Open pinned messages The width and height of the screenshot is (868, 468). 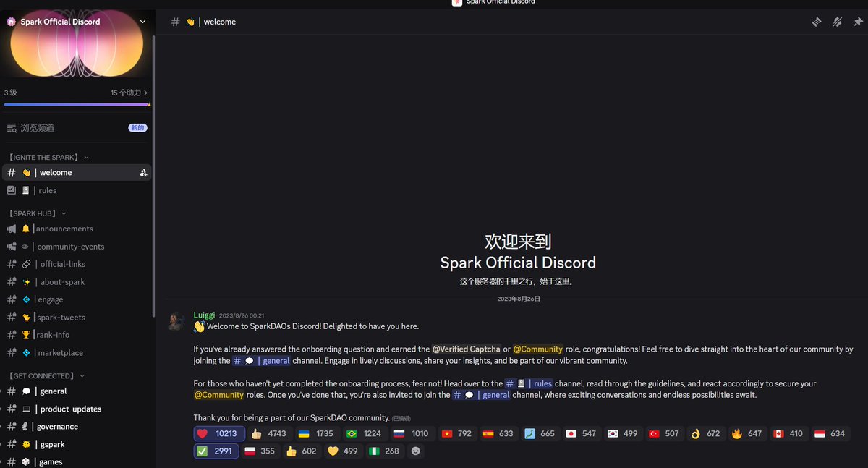pos(858,22)
